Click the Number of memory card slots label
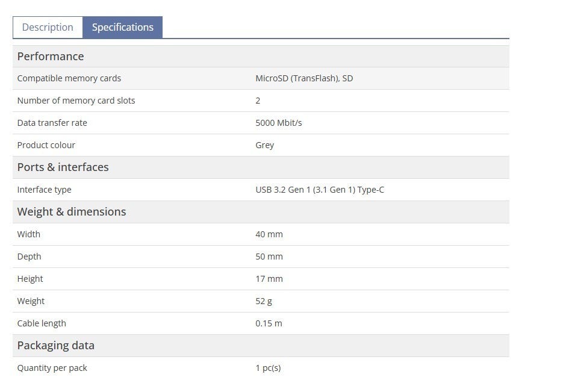Screen dimensions: 563x392 pos(76,101)
